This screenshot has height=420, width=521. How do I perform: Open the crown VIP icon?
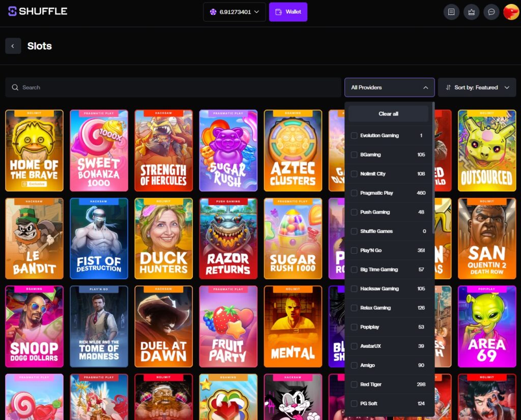click(471, 12)
